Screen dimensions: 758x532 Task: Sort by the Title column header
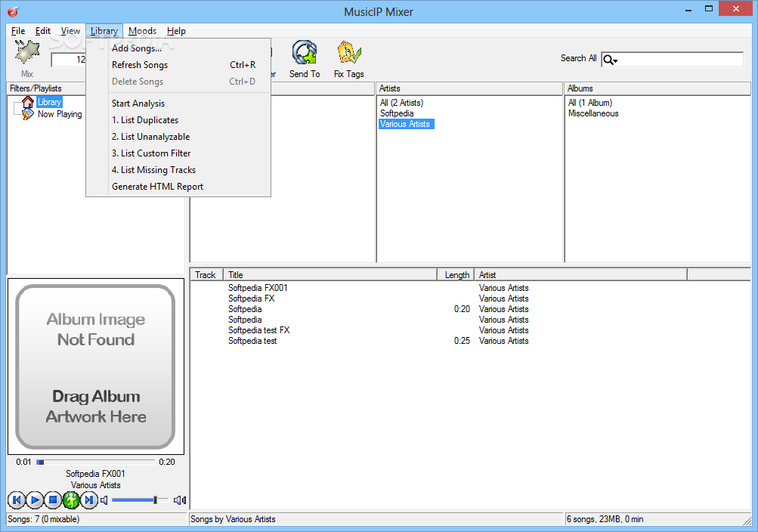point(330,275)
